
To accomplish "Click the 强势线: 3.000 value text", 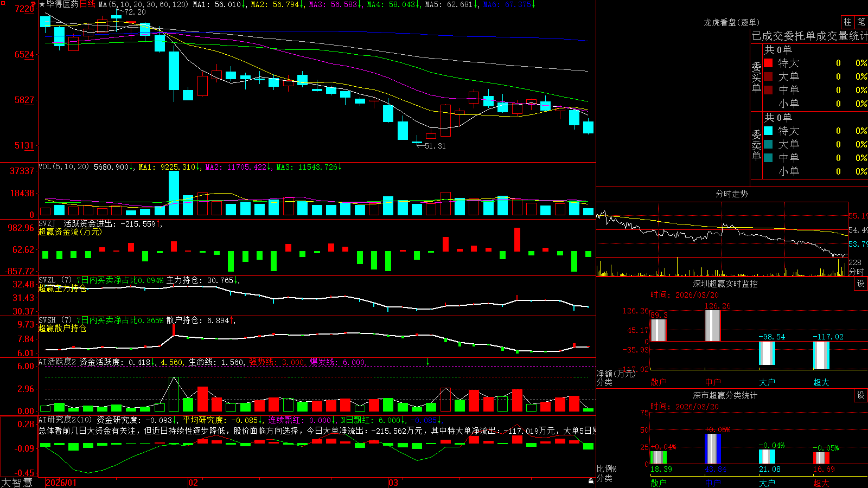I will pos(277,362).
